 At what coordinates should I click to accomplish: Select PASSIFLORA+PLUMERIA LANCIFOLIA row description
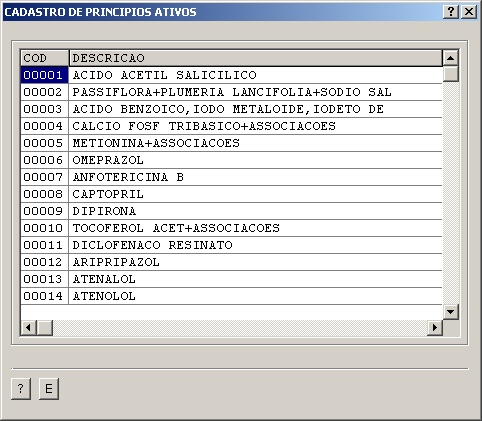tap(256, 92)
